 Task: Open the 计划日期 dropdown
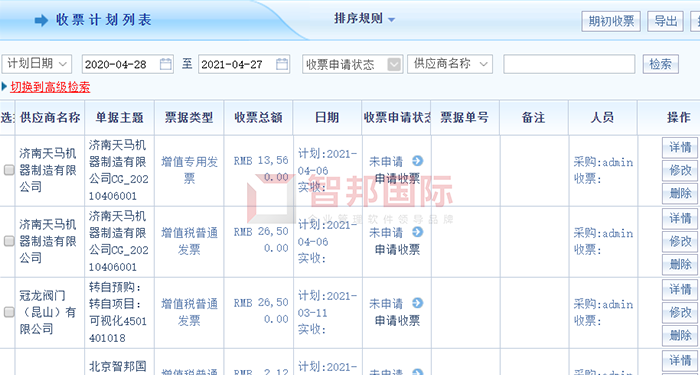[37, 64]
